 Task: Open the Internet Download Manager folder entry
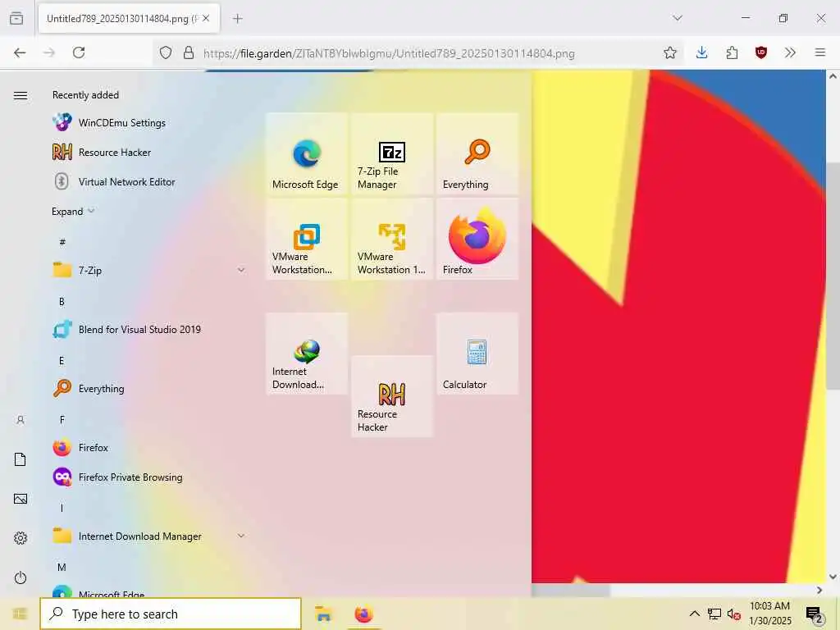(149, 536)
